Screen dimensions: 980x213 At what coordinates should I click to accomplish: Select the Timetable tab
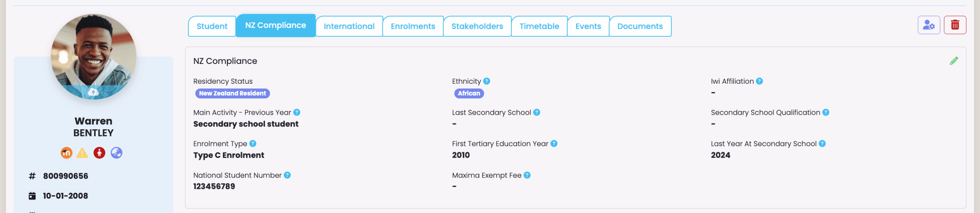pos(539,26)
